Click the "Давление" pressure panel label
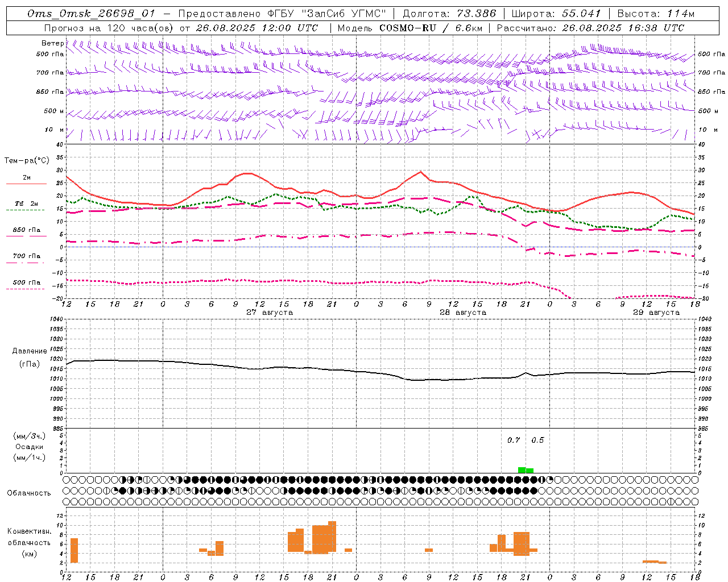 tap(30, 351)
